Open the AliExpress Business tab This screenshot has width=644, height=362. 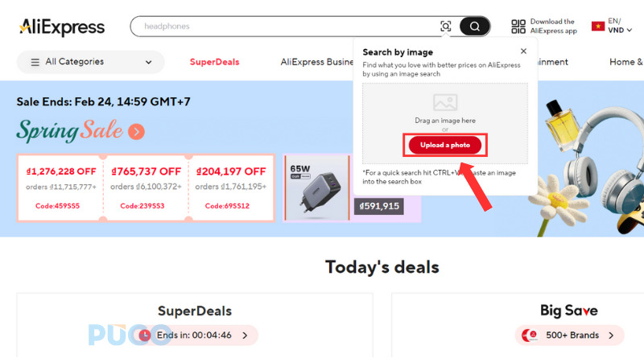317,62
